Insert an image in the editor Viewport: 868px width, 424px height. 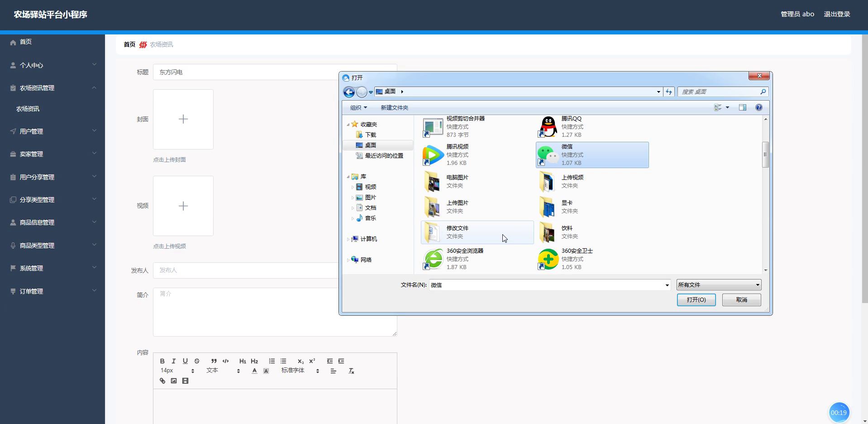click(174, 381)
